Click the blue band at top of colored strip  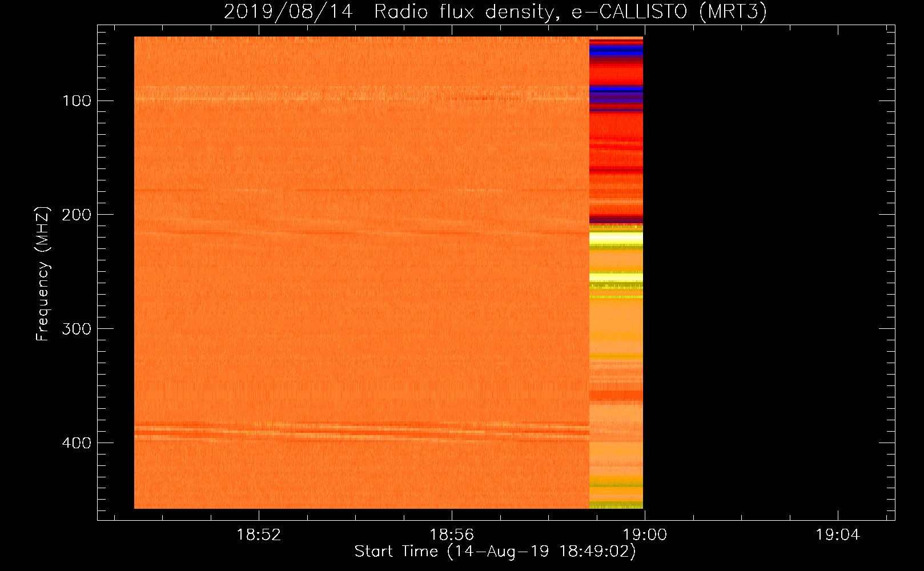(616, 50)
